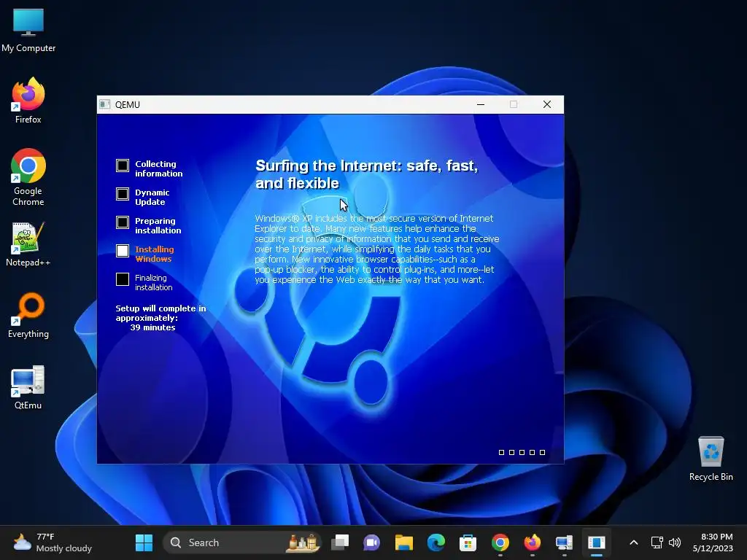Switch to Firefox in the taskbar

[x=532, y=542]
